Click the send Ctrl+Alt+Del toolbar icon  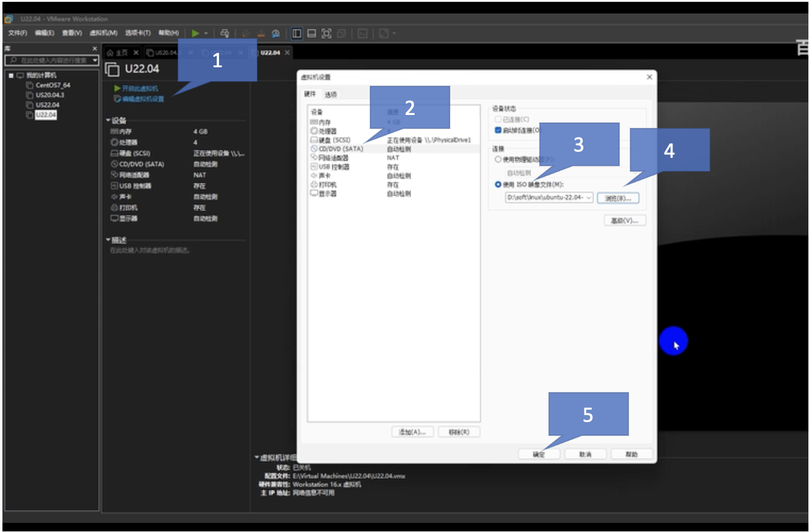pyautogui.click(x=225, y=33)
